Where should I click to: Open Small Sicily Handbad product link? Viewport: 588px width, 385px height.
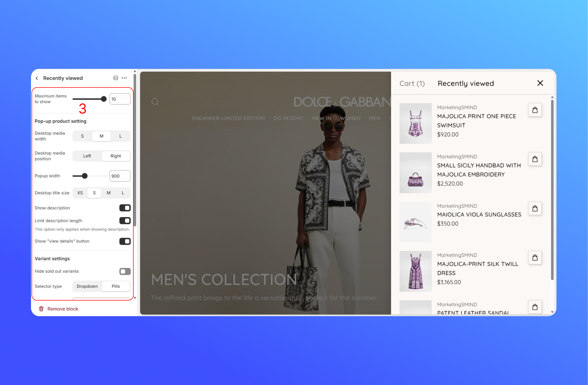(479, 170)
